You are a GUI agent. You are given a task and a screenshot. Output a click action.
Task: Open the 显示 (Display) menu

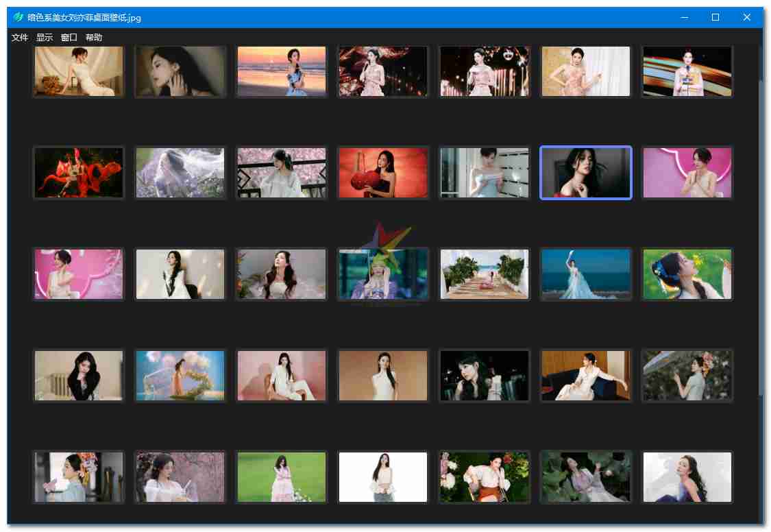(44, 37)
